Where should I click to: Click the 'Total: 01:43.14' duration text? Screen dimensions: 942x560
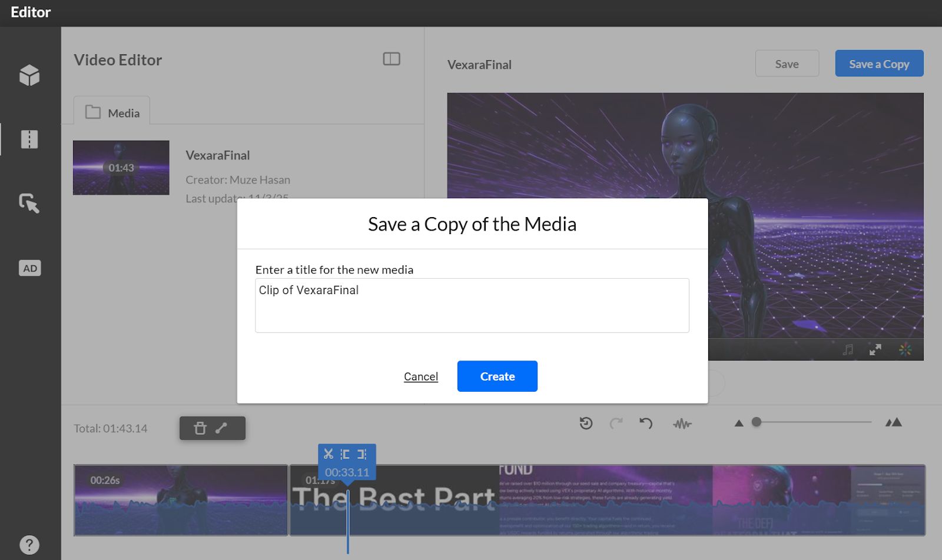pos(111,428)
